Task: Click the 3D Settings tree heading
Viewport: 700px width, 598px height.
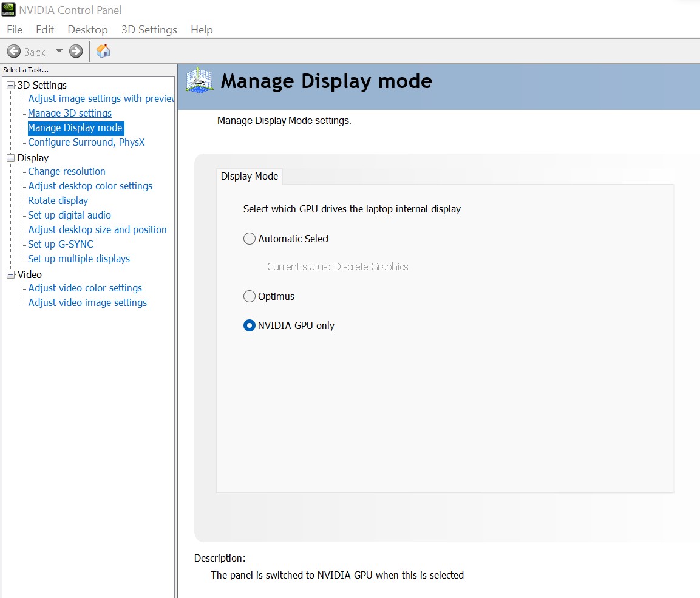Action: 42,85
